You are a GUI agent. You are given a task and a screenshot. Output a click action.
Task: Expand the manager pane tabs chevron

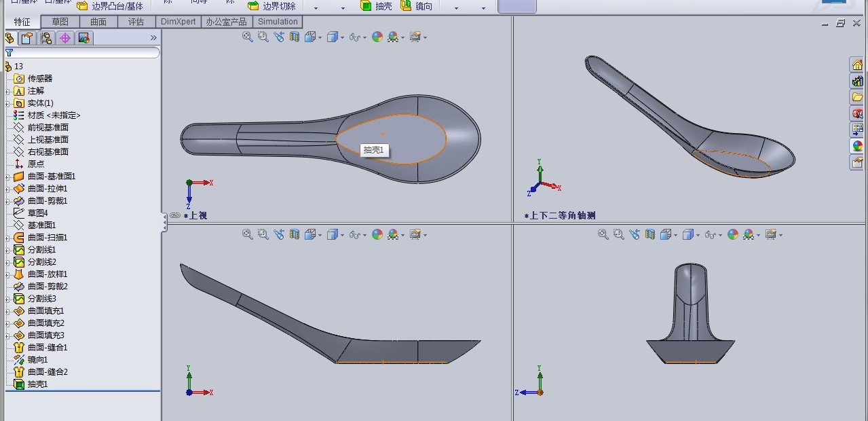pos(153,38)
